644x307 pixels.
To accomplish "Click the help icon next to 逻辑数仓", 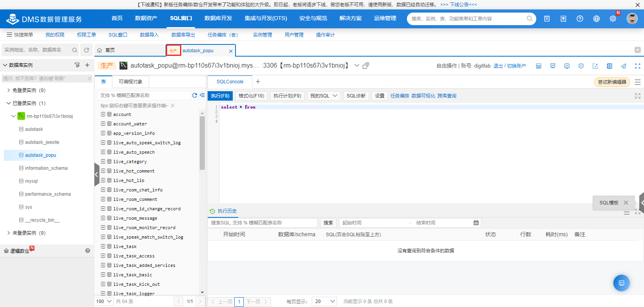I will click(x=88, y=251).
